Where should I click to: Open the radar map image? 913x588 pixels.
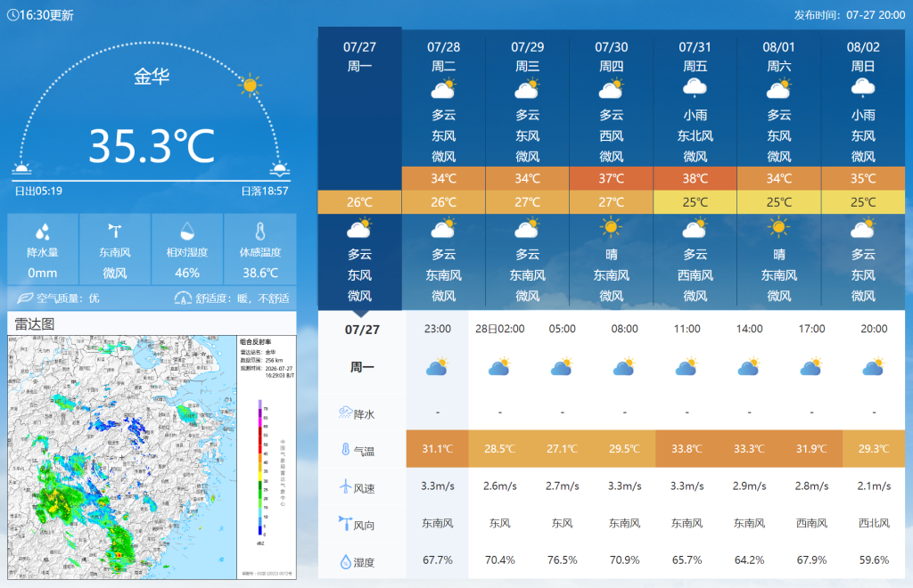point(152,457)
